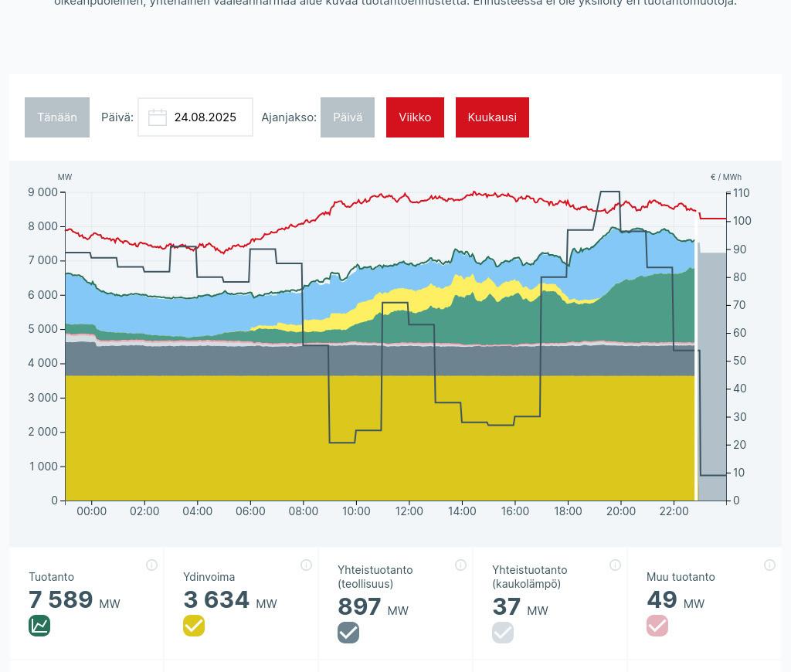Click the yellow nuclear power chart area
791x672 pixels.
pos(379,440)
